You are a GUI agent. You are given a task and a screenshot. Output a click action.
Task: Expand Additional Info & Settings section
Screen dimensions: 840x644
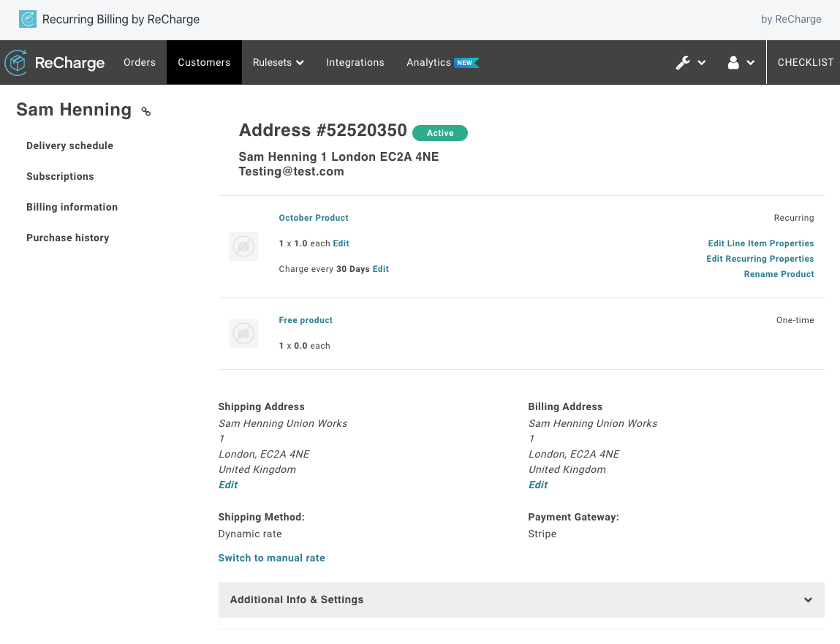coord(521,599)
